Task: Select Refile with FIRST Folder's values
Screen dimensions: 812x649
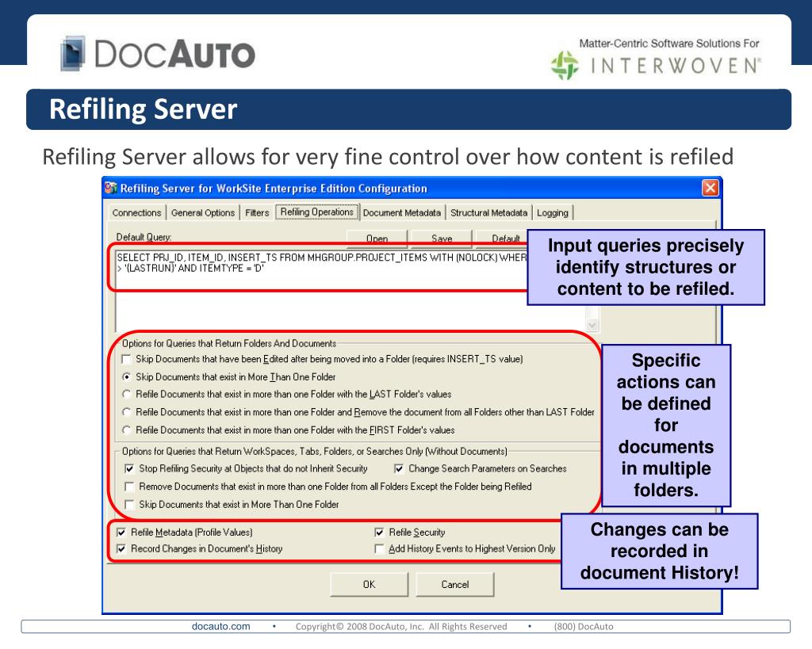Action: [126, 430]
